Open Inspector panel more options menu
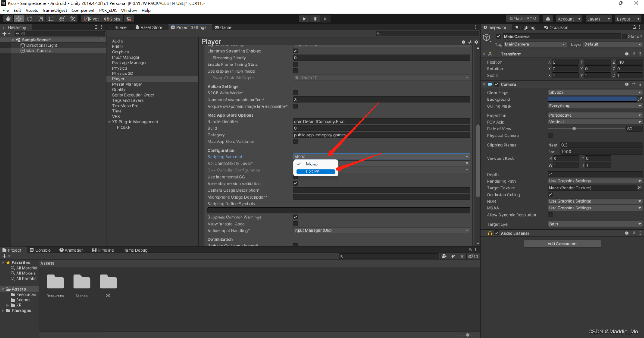 click(x=640, y=27)
